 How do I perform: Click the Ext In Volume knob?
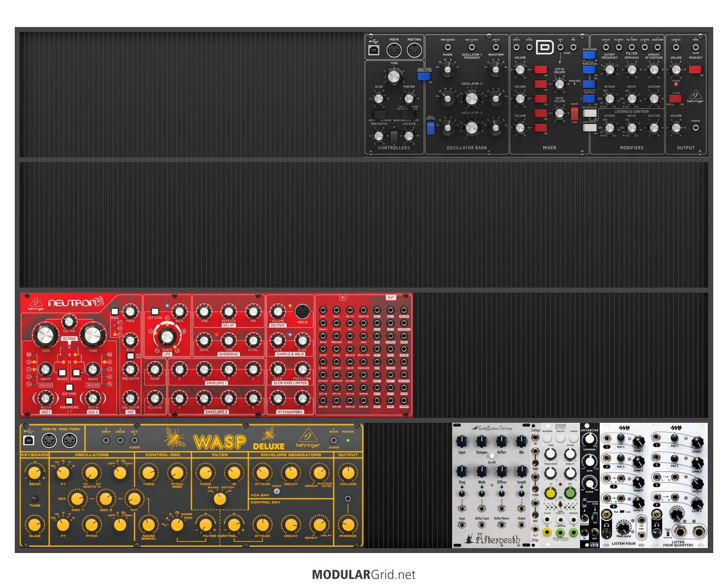coord(559,84)
